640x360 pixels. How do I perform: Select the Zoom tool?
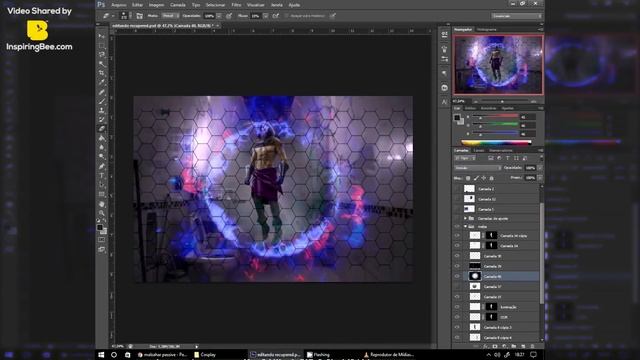point(102,213)
